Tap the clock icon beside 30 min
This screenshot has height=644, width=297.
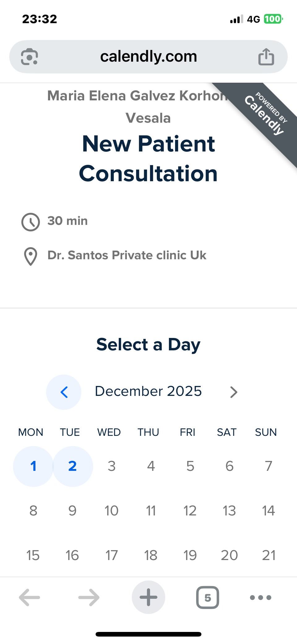point(31,222)
